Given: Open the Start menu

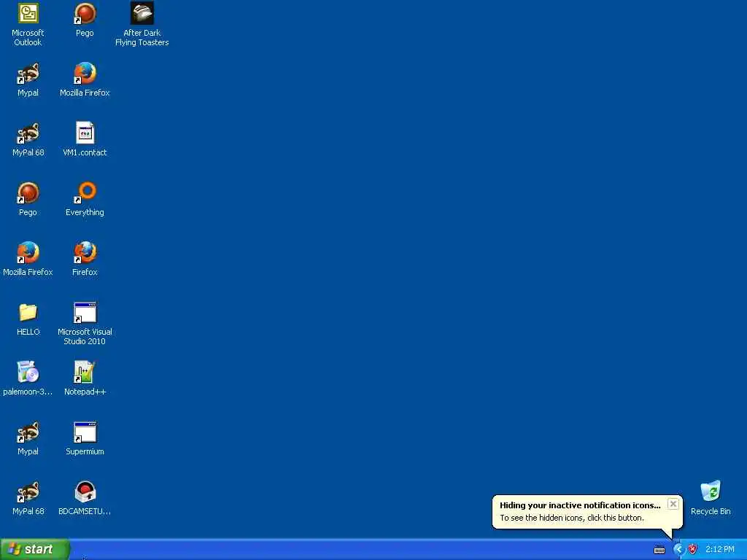Looking at the screenshot, I should 35,550.
